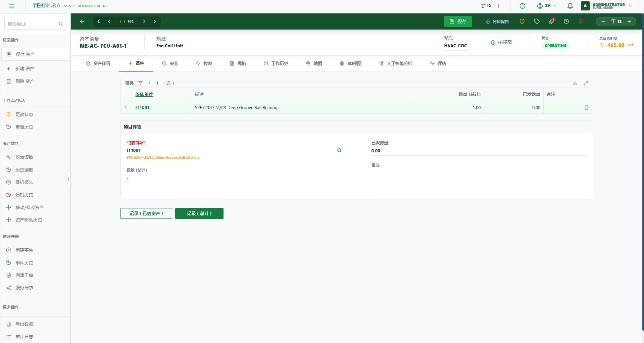Decrease text size in green toolbar

603,21
